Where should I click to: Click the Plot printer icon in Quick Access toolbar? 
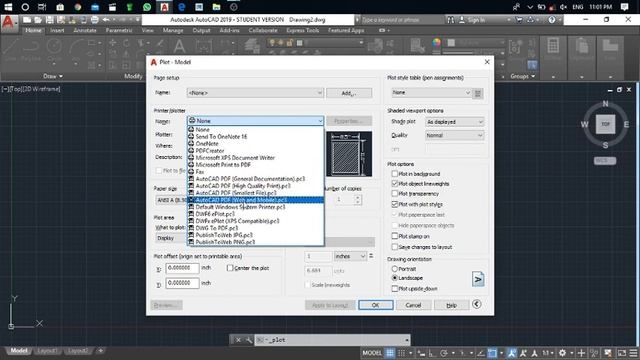tap(94, 20)
